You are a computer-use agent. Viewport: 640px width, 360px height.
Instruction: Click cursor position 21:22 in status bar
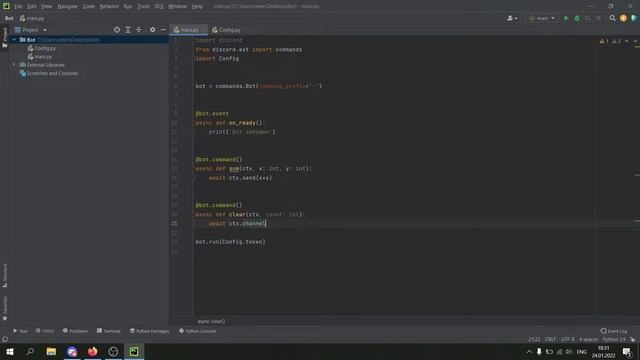click(534, 339)
